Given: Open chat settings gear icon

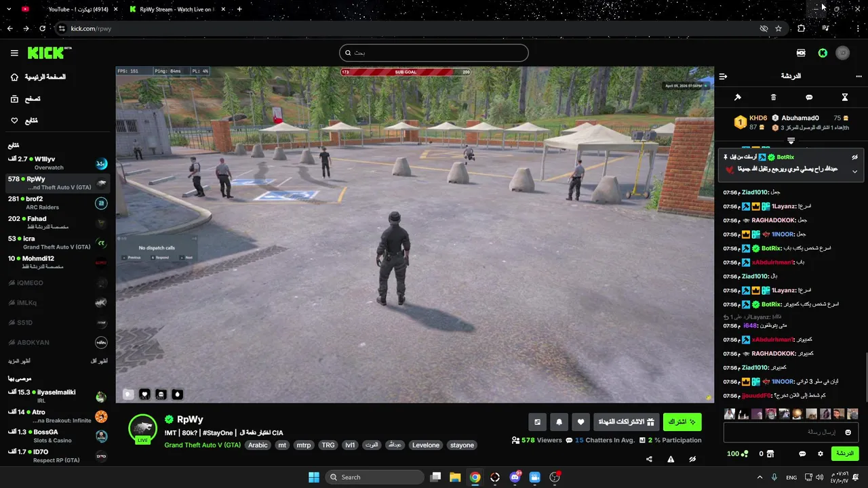Looking at the screenshot, I should 821,453.
